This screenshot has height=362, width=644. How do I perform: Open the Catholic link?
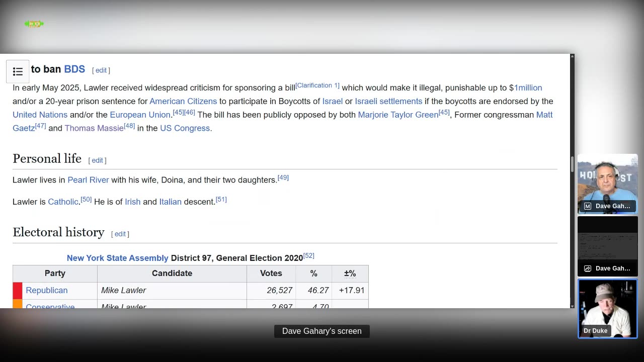pyautogui.click(x=63, y=202)
